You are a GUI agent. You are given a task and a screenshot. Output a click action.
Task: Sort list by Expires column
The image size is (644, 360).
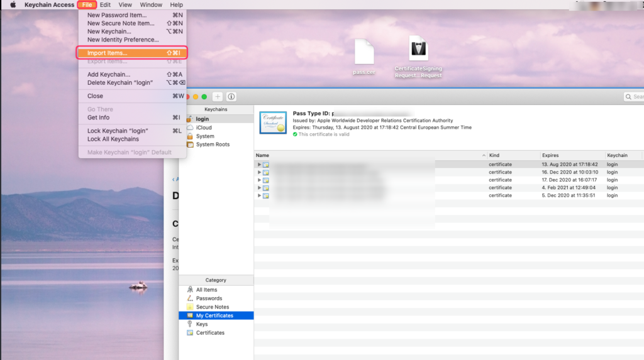tap(572, 155)
